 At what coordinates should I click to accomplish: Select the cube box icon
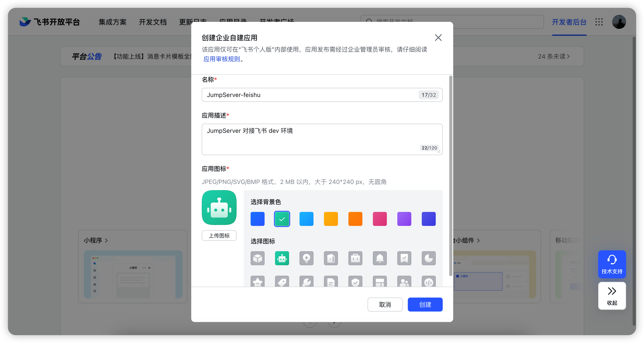coord(258,258)
